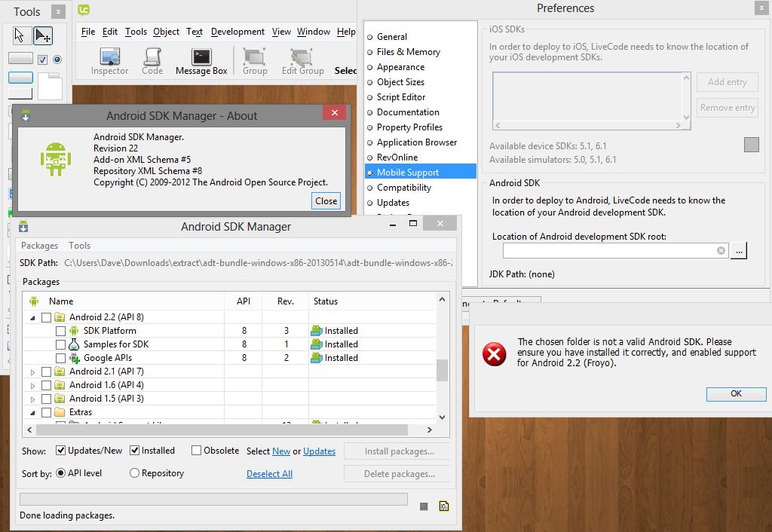Open the Message Box
772x532 pixels.
(201, 60)
